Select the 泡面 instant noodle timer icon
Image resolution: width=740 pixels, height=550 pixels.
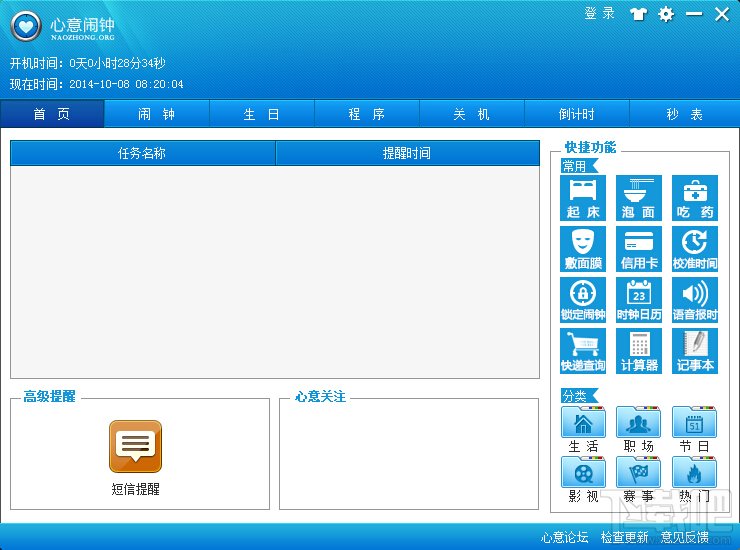coord(639,198)
